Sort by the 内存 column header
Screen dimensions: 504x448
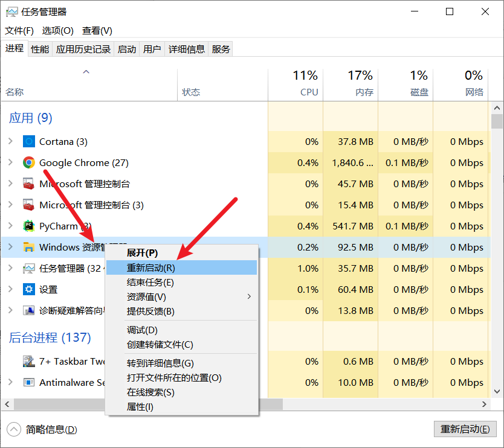click(351, 85)
